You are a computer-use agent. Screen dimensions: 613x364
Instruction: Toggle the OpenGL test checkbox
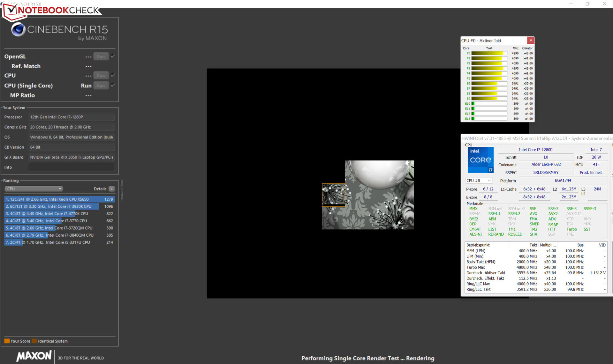[113, 56]
